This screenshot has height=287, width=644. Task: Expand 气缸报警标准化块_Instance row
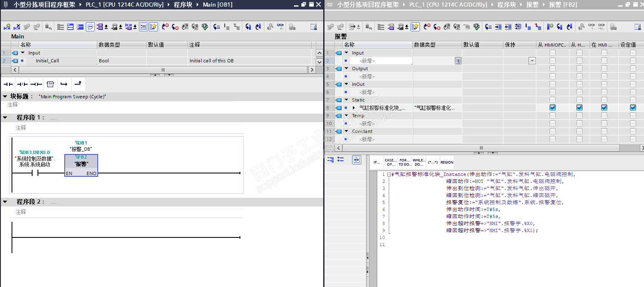point(354,108)
